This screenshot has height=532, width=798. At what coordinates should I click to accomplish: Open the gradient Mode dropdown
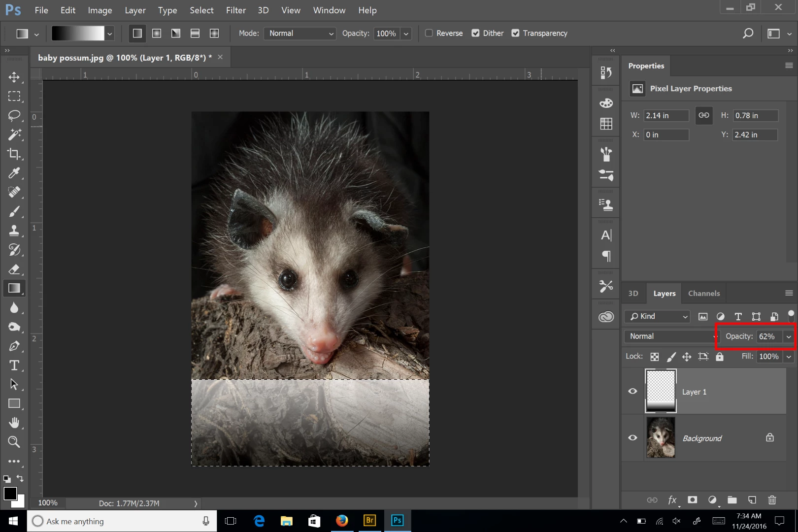299,33
